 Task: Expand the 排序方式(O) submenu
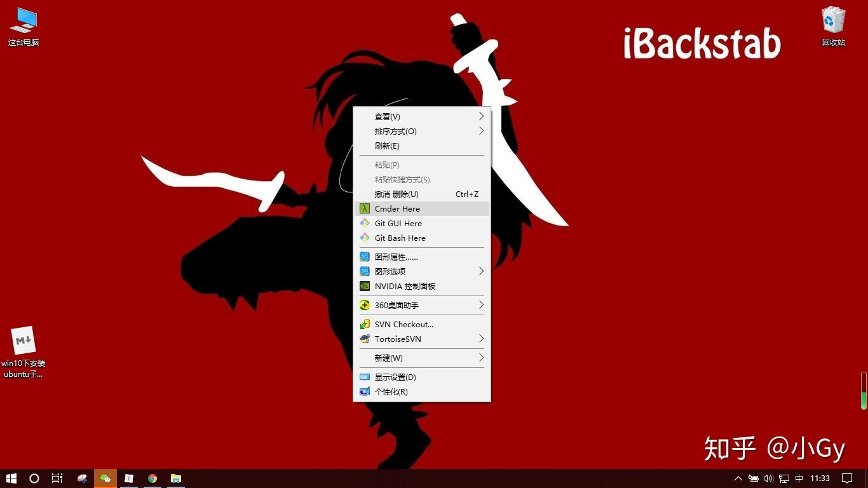pyautogui.click(x=422, y=131)
